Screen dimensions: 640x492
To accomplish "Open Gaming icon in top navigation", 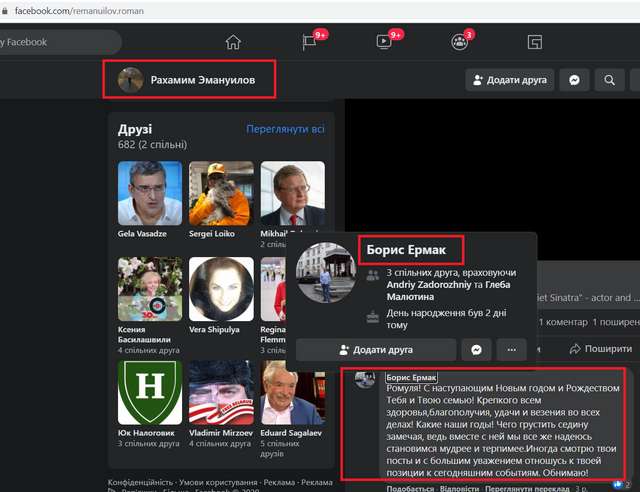I will pos(535,42).
